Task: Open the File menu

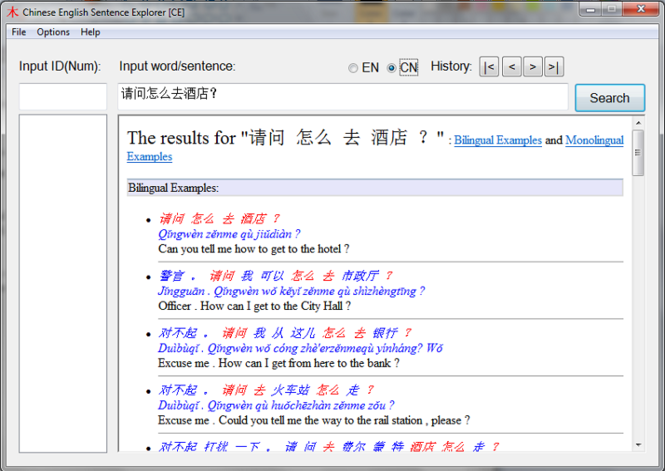Action: point(19,32)
